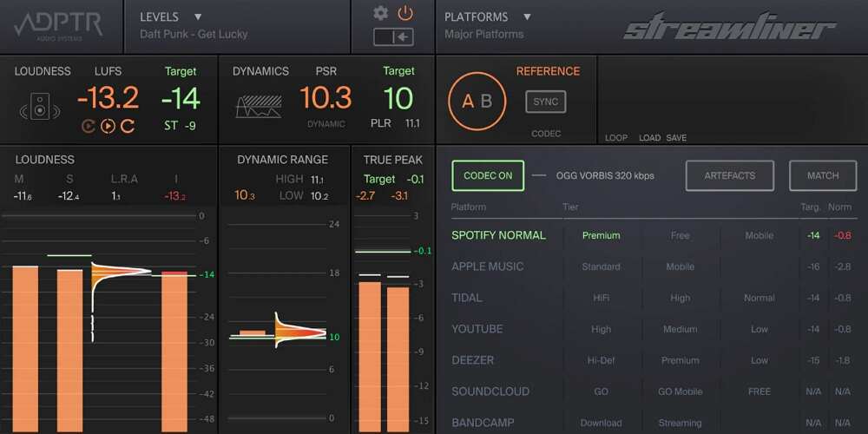The width and height of the screenshot is (868, 434).
Task: Choose SoundCloud GO Mobile tier
Action: [x=680, y=391]
